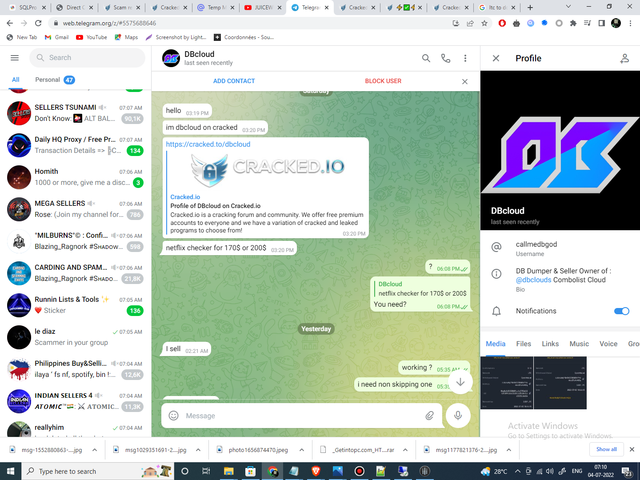Select the Voice tab in Profile
The height and width of the screenshot is (480, 640).
[608, 344]
